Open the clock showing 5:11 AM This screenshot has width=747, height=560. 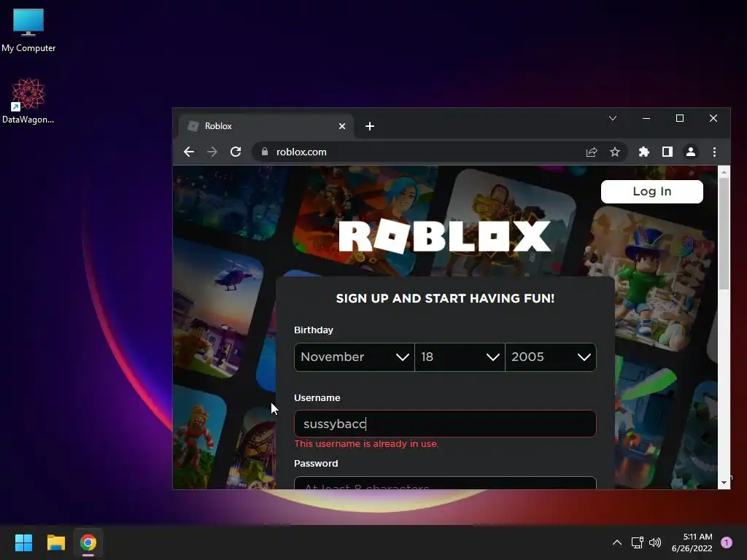692,542
